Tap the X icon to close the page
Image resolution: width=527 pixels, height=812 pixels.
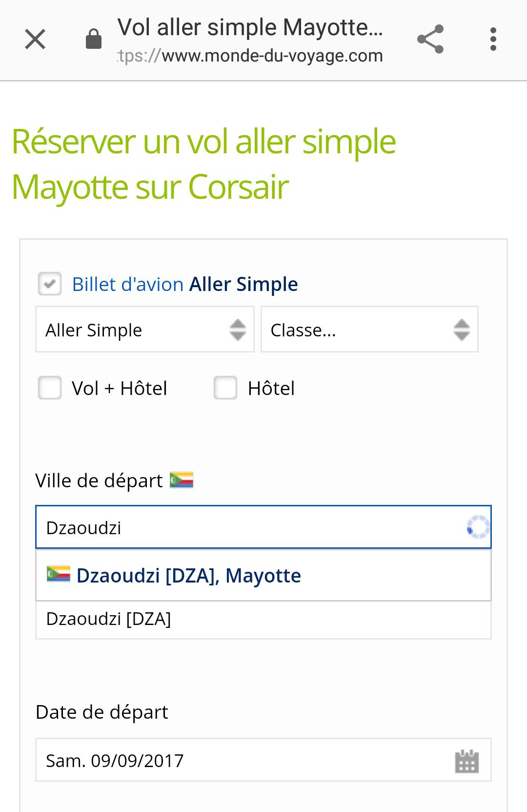click(35, 39)
